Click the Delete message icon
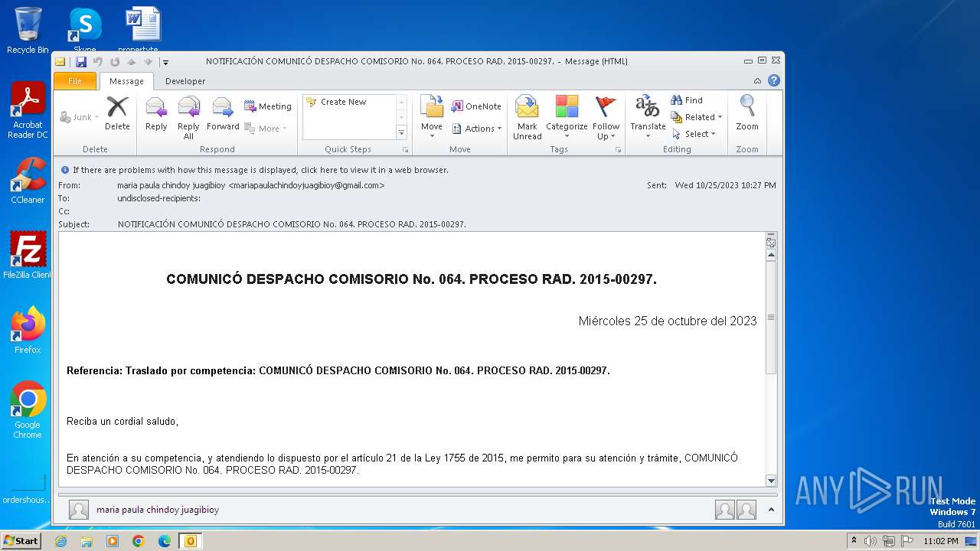The width and height of the screenshot is (980, 551). pyautogui.click(x=117, y=113)
